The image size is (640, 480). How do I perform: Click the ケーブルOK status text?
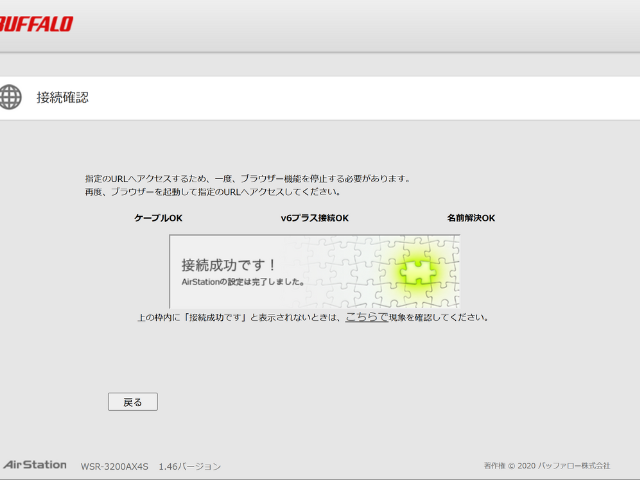pos(158,218)
